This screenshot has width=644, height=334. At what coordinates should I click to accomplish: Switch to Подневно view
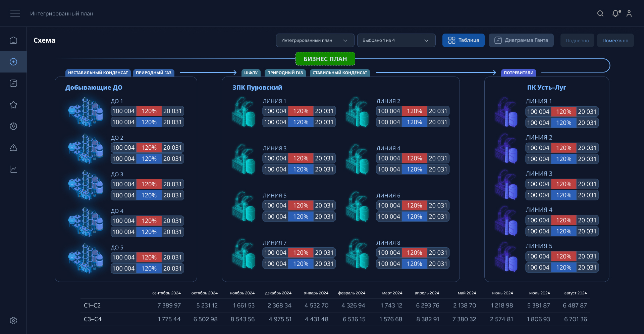(x=577, y=40)
